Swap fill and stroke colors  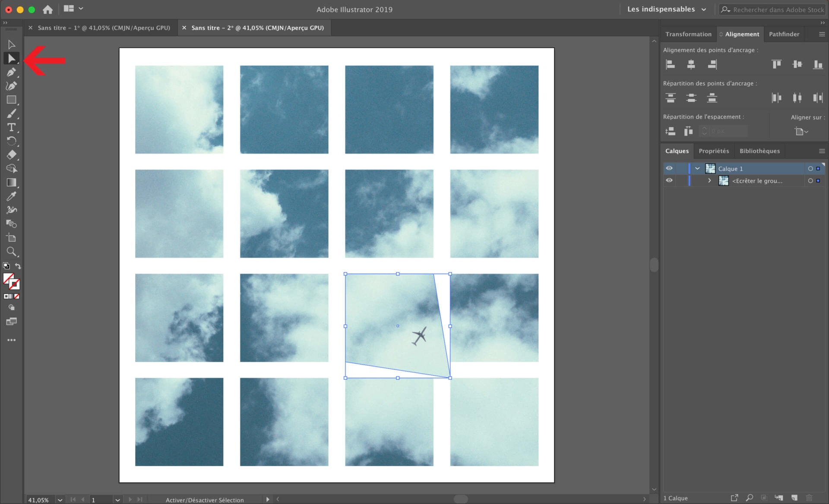click(x=18, y=266)
